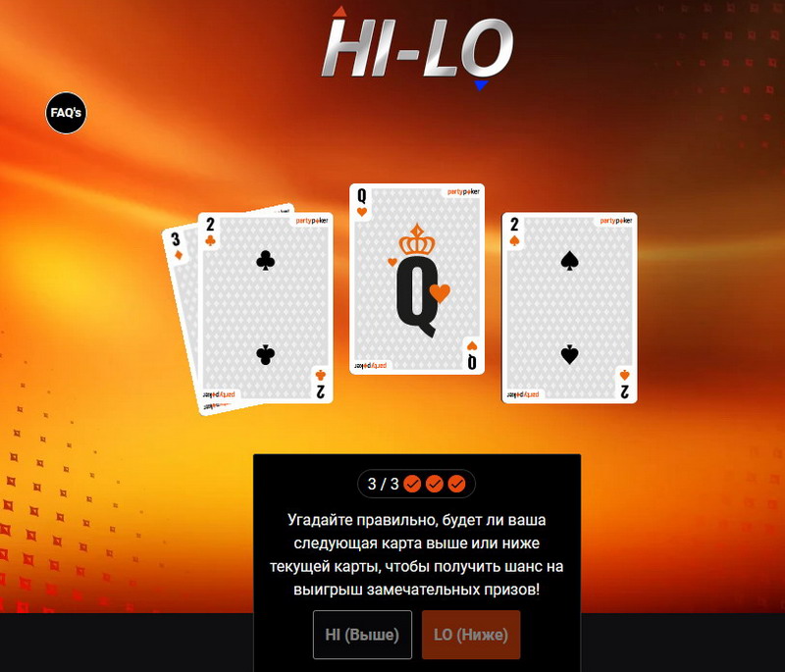Click the red up arrow above logo
Image resolution: width=785 pixels, height=672 pixels.
click(340, 12)
